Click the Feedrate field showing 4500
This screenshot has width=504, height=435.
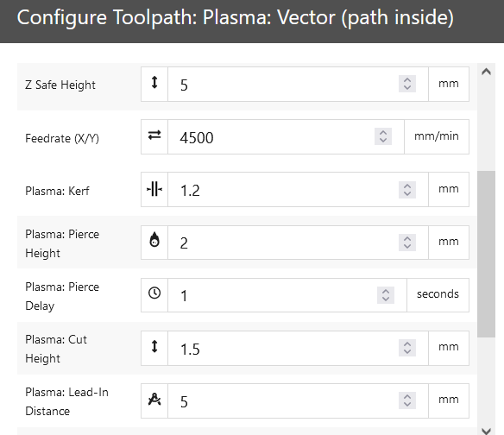tap(286, 136)
